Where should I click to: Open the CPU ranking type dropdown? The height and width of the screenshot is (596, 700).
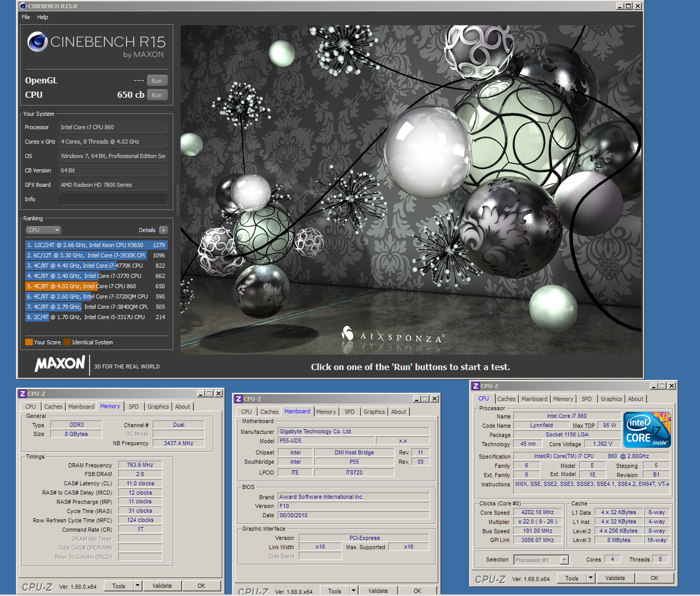pyautogui.click(x=44, y=230)
